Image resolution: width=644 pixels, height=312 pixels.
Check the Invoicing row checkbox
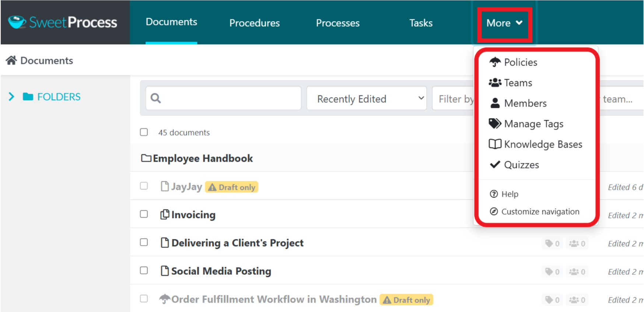[144, 214]
